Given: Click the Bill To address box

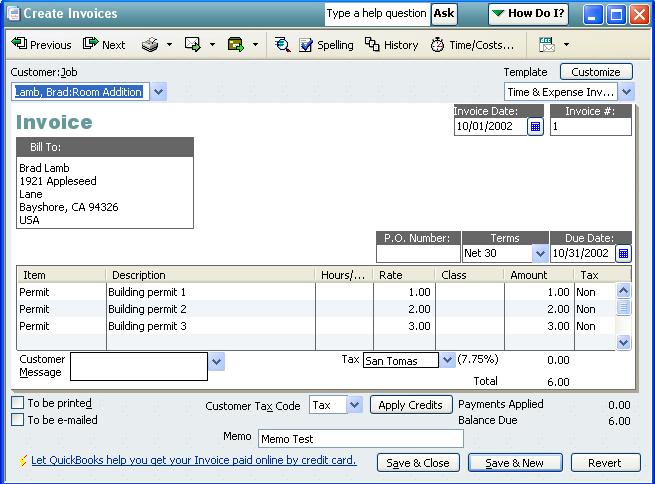Looking at the screenshot, I should coord(105,193).
